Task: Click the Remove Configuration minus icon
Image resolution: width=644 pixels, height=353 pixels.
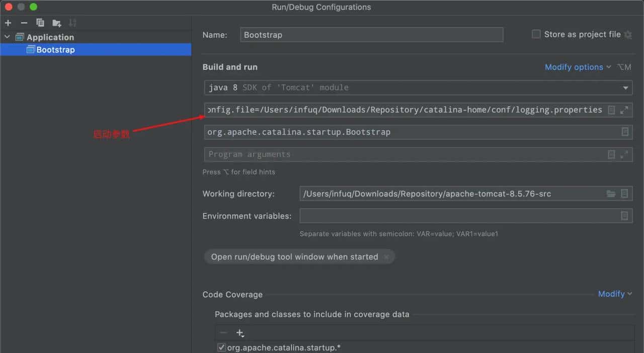Action: coord(24,23)
